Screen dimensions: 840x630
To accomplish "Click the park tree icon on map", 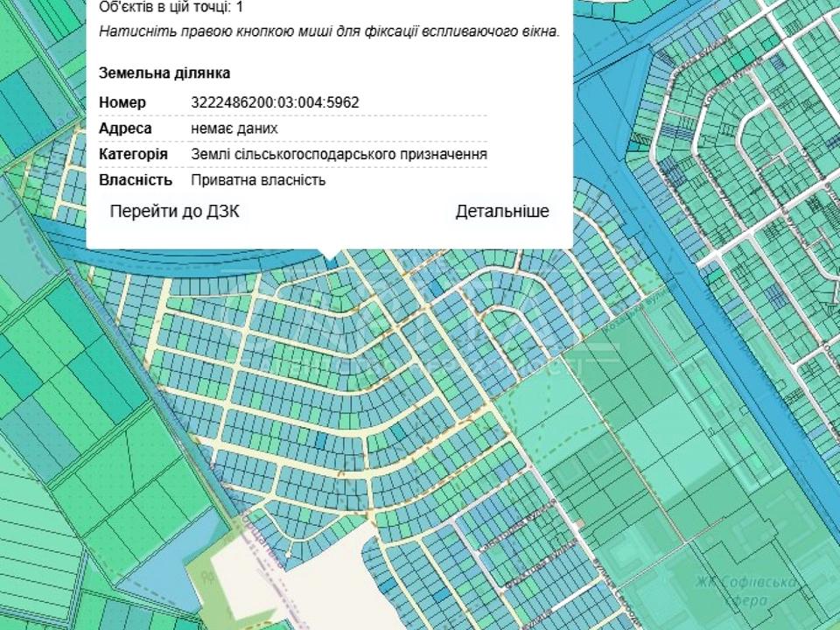I will pos(207,577).
